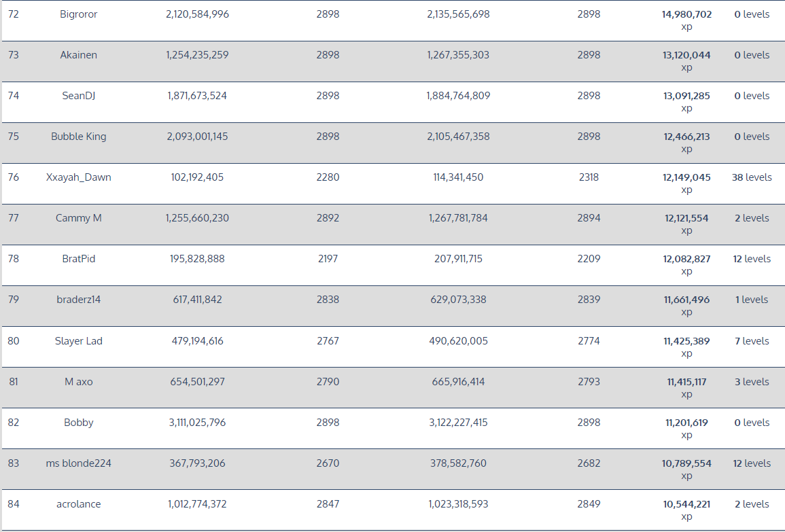Select braderz14 player name
Viewport: 785px width, 532px height.
click(x=79, y=300)
